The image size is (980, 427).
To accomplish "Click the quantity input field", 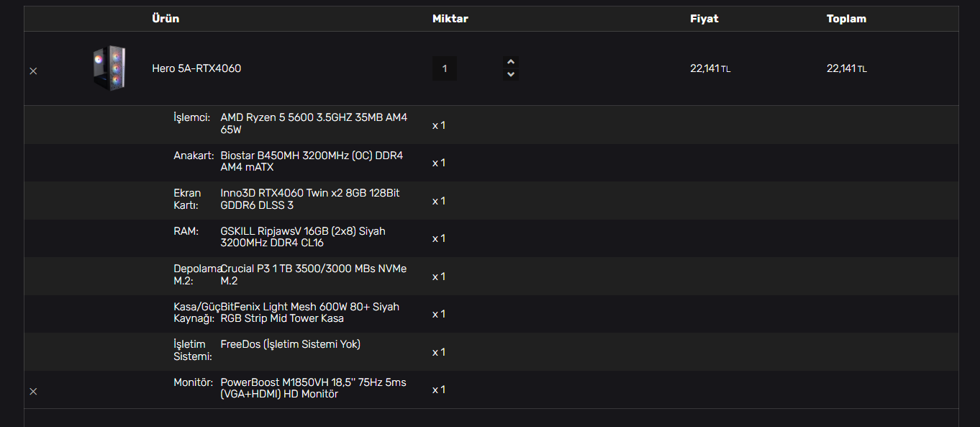I will [x=445, y=69].
